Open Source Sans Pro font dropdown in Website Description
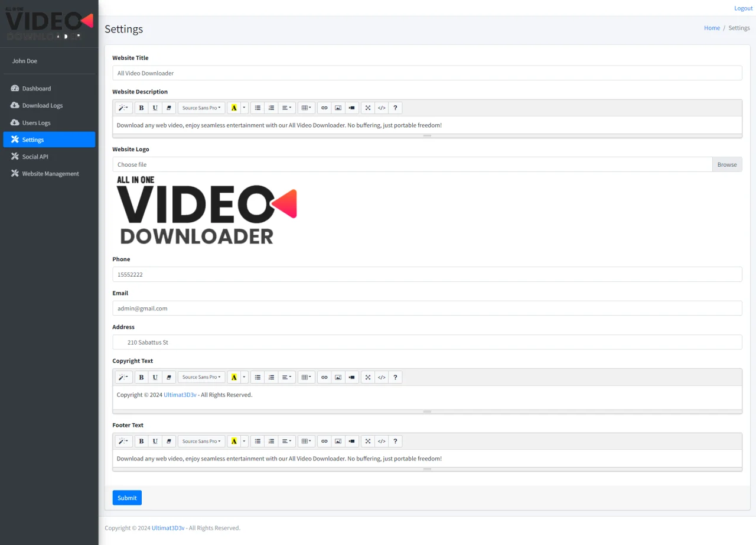Screen dimensions: 756x545 coord(201,108)
